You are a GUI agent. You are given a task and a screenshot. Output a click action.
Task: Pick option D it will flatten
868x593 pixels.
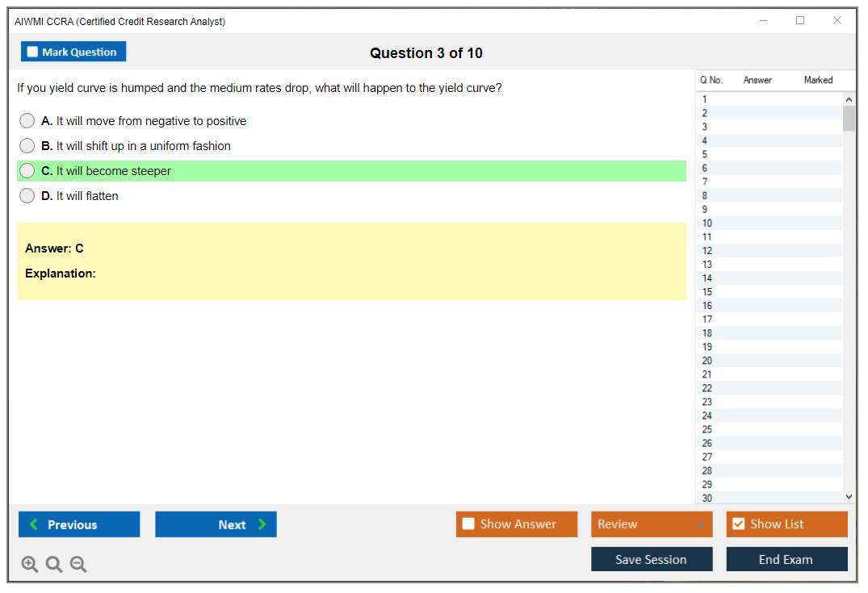[x=27, y=196]
